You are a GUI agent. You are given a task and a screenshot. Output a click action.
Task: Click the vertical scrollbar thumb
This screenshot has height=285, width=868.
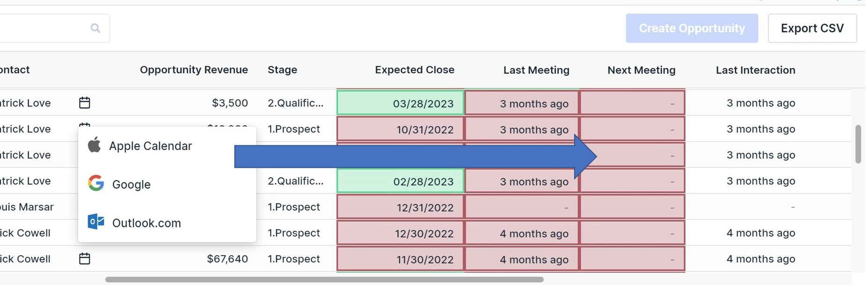[858, 144]
